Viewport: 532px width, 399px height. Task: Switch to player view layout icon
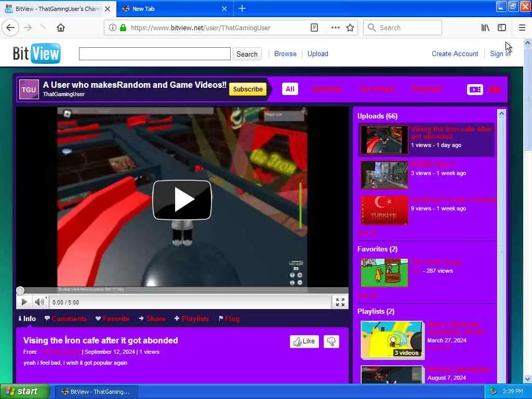click(475, 89)
